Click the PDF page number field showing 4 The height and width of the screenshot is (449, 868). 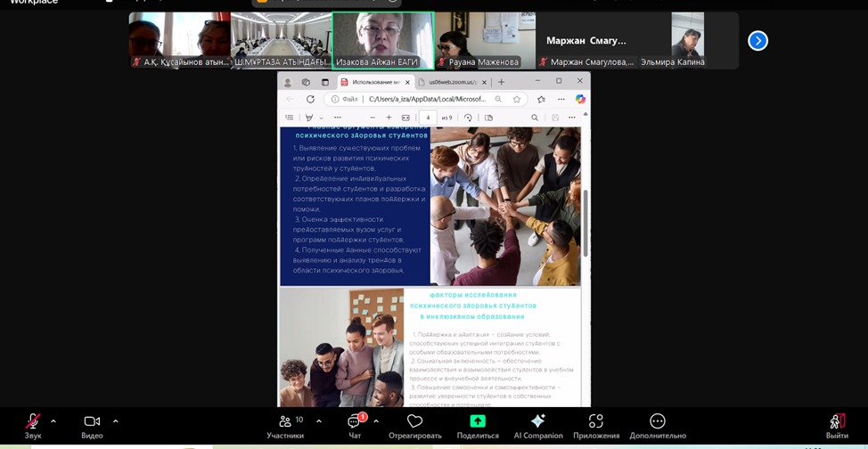click(429, 118)
